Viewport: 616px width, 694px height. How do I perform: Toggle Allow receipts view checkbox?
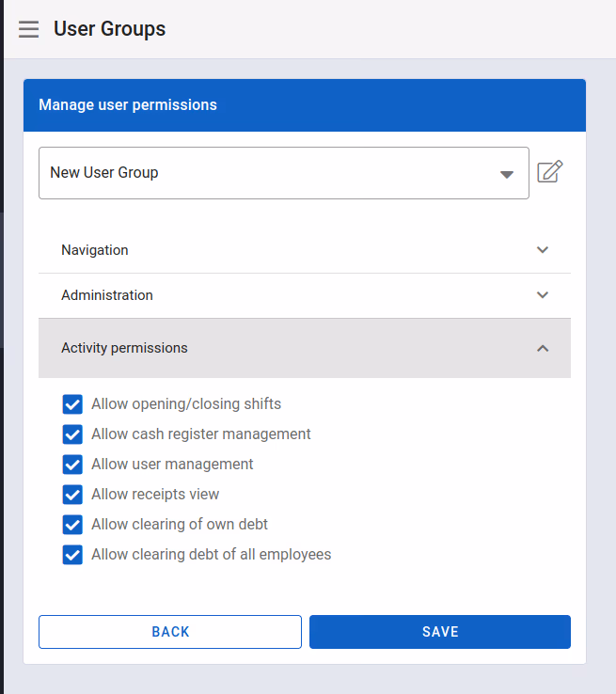pyautogui.click(x=72, y=495)
